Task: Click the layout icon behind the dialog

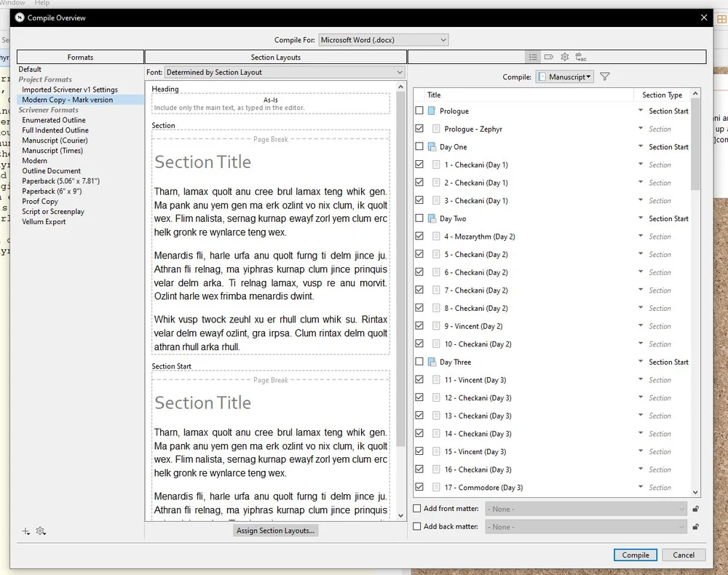Action: coord(722,19)
